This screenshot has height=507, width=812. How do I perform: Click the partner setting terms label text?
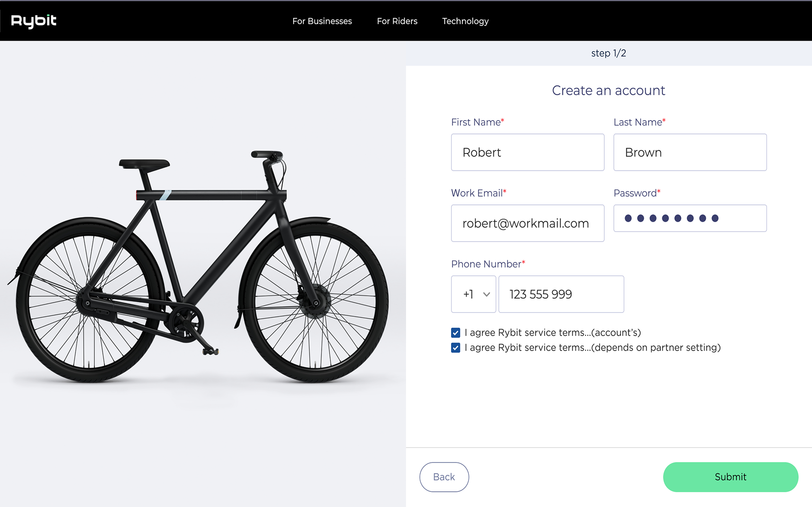click(x=592, y=348)
